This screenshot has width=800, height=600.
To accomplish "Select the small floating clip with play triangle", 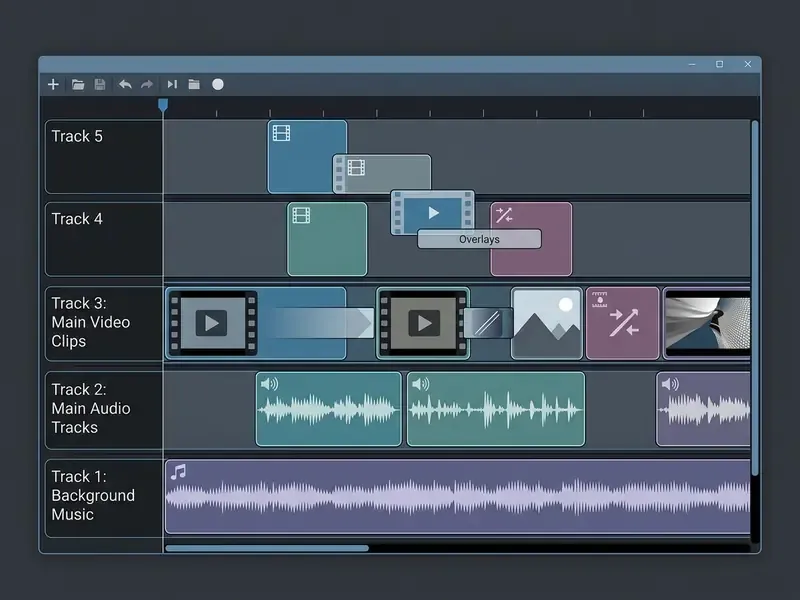I will (x=433, y=212).
